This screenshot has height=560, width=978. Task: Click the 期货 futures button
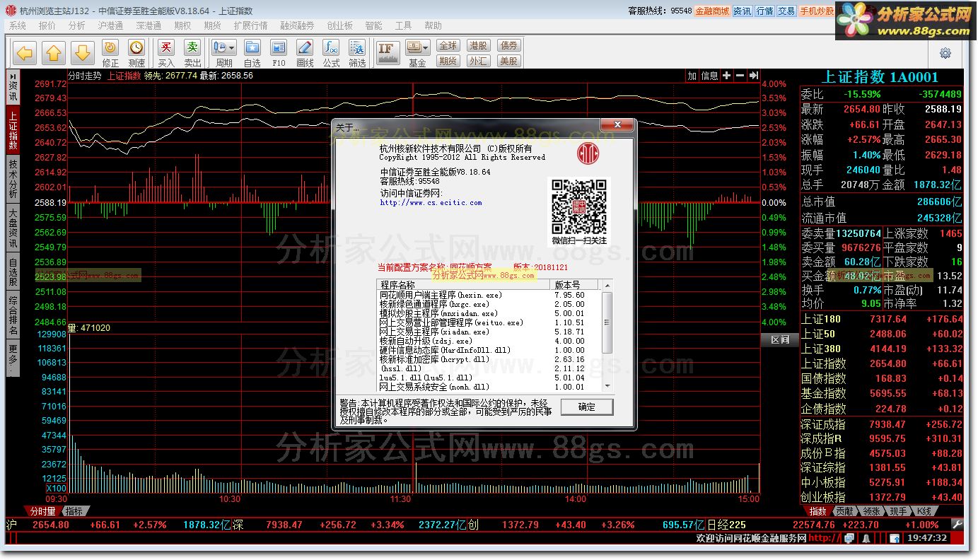point(448,61)
